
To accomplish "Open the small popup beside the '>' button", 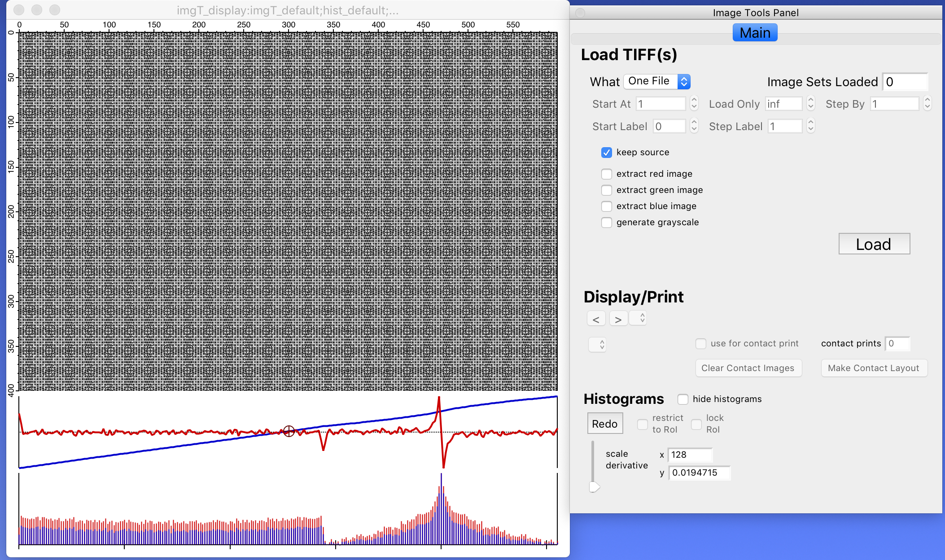I will [638, 318].
